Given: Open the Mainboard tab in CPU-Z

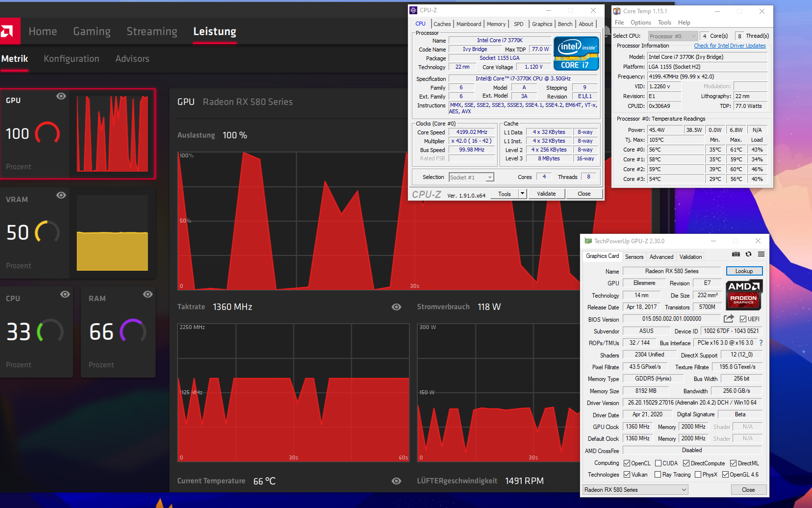Looking at the screenshot, I should (469, 24).
